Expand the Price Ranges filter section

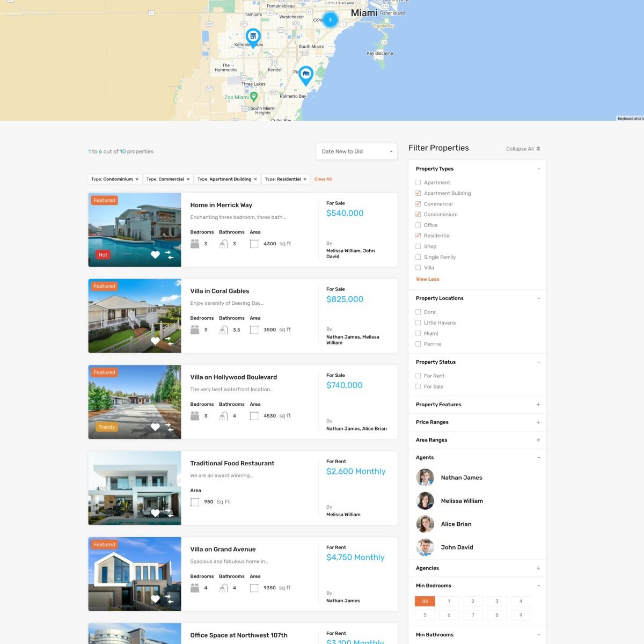(x=538, y=422)
